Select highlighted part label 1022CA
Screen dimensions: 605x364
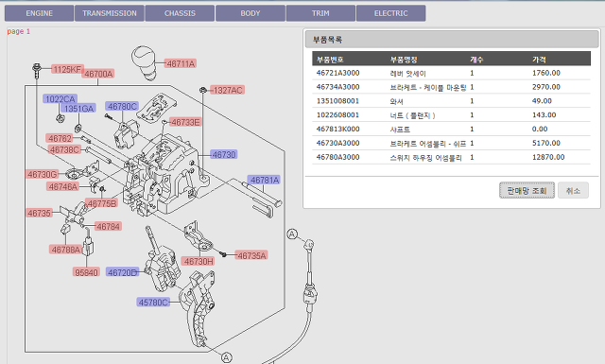pyautogui.click(x=60, y=99)
